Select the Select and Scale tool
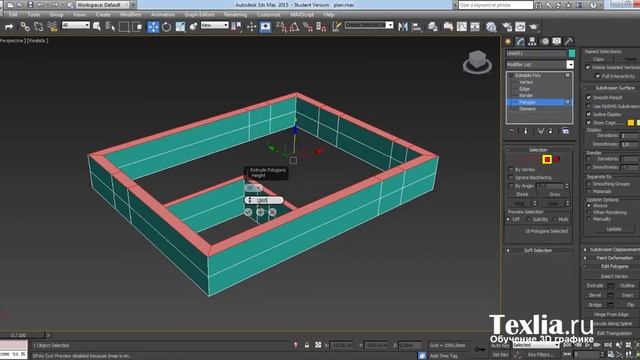The width and height of the screenshot is (640, 360). click(x=180, y=27)
